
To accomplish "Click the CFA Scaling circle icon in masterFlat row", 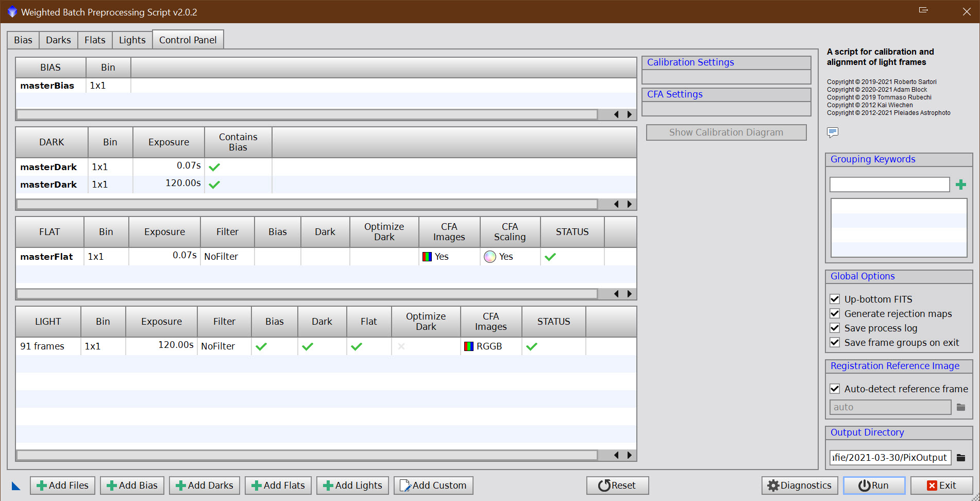I will pos(490,257).
